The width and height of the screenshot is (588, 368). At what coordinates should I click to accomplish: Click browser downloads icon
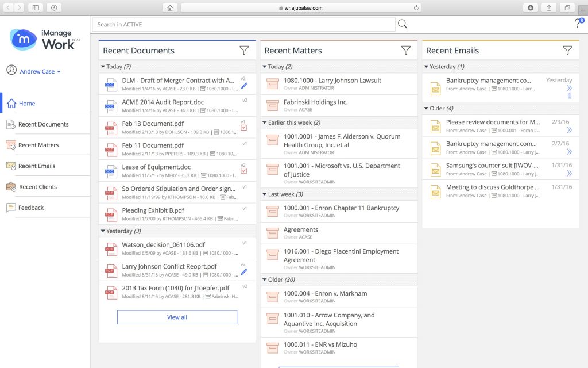530,7
